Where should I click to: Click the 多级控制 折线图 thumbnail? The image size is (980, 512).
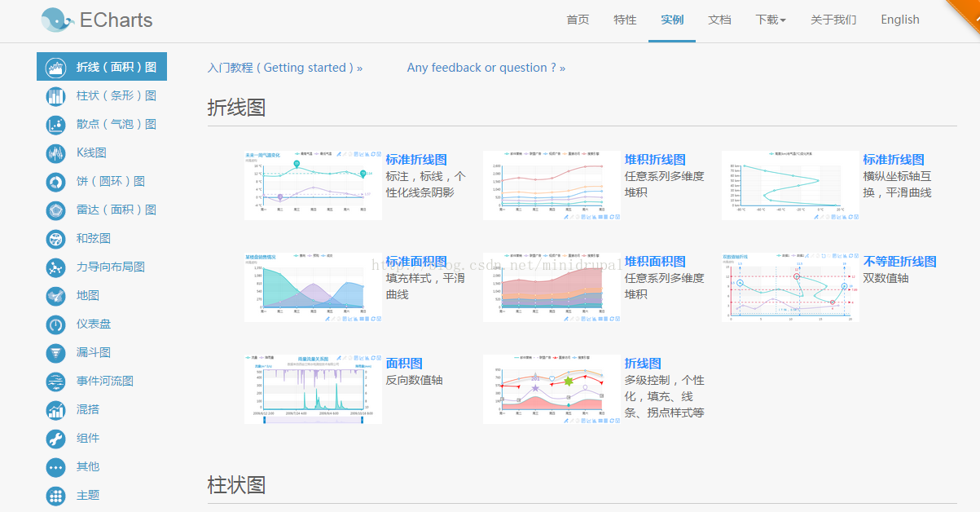pyautogui.click(x=552, y=389)
